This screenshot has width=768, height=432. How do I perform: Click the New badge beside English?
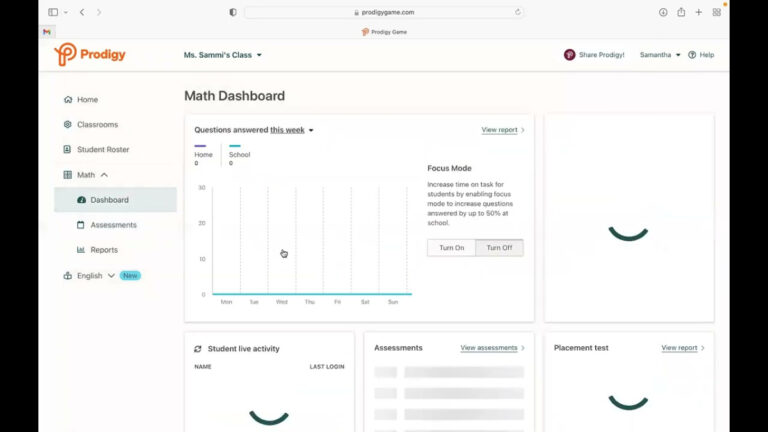click(130, 276)
